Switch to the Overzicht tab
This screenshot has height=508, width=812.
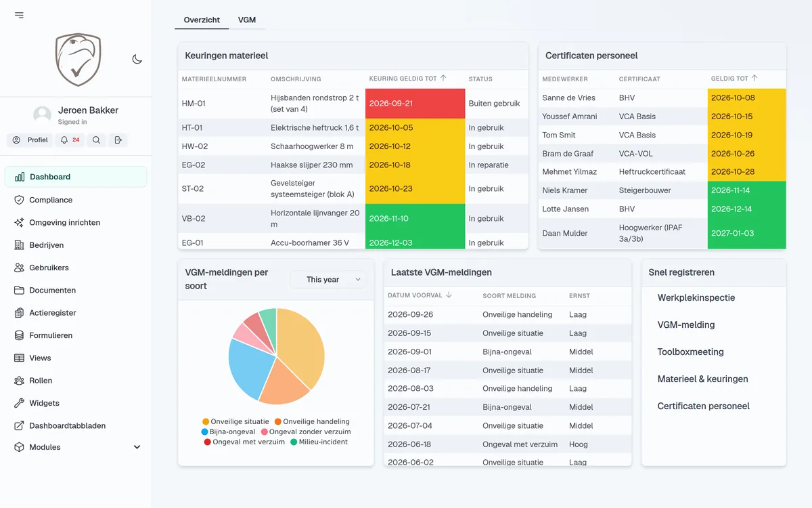point(202,20)
